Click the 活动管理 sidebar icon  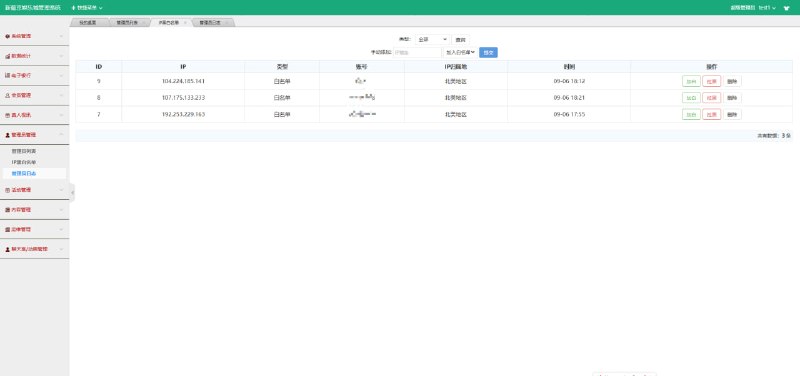point(7,190)
